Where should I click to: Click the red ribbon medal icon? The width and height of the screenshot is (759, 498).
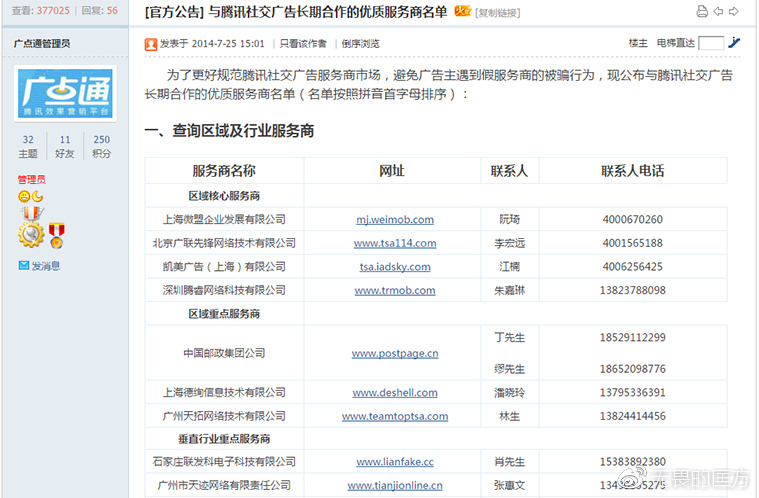pyautogui.click(x=57, y=236)
